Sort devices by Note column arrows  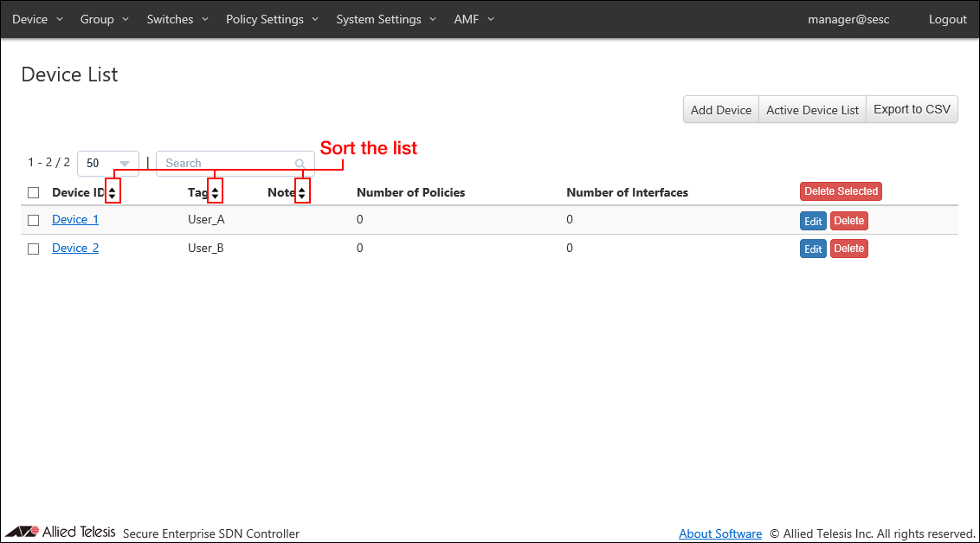(301, 192)
